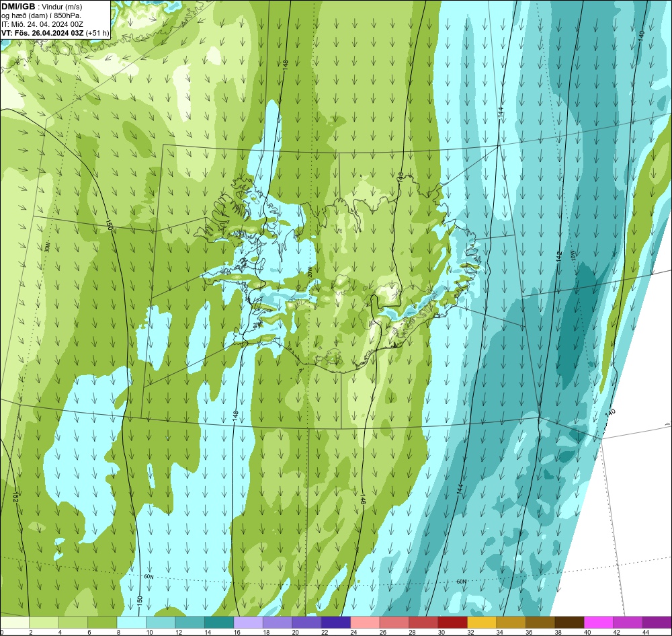Click the '146' contour label south of Iceland
672x636 pixels.
coord(363,498)
